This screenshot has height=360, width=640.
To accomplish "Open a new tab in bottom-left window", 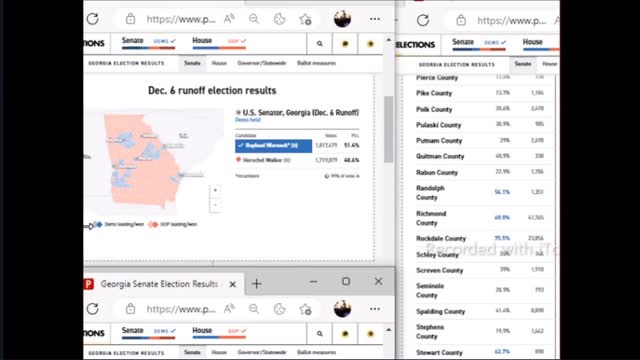I will [256, 284].
